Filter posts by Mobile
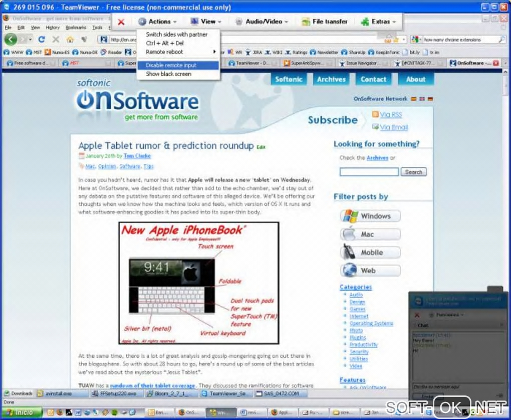The height and width of the screenshot is (420, 511). (371, 253)
